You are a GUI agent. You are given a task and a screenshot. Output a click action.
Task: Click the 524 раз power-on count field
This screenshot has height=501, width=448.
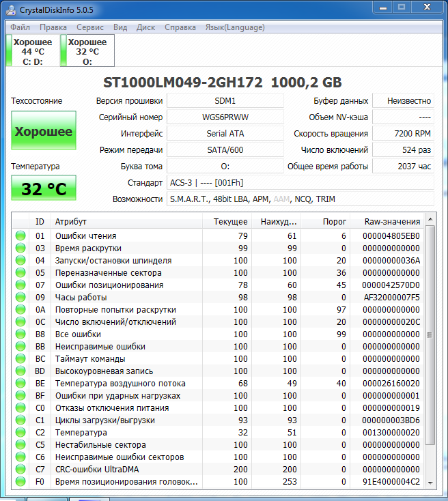403,150
